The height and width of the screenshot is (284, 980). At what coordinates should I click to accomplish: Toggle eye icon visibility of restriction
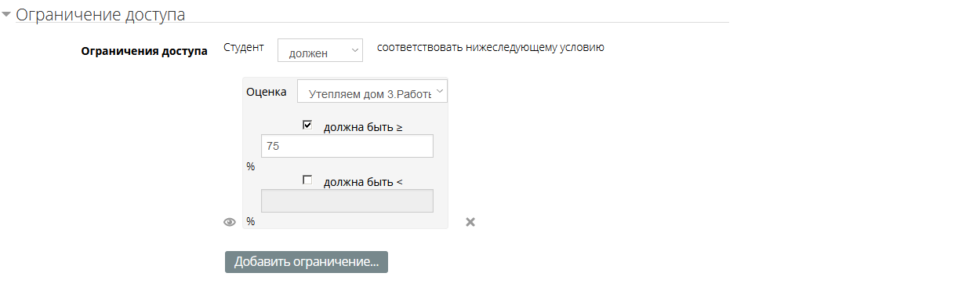click(229, 222)
